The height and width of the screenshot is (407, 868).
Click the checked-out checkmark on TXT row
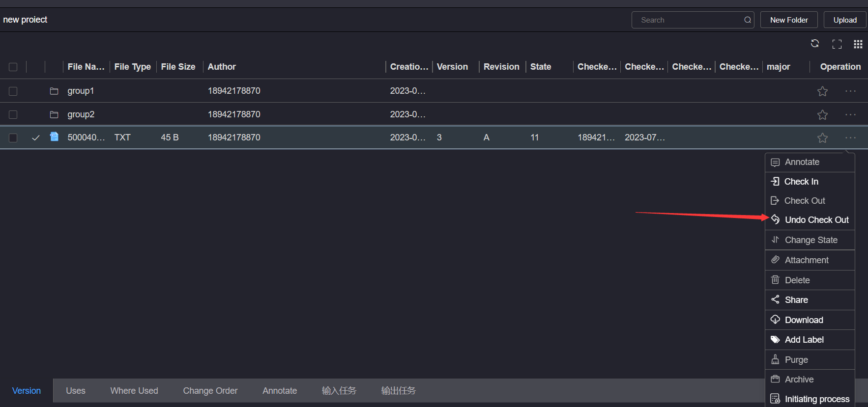(35, 138)
